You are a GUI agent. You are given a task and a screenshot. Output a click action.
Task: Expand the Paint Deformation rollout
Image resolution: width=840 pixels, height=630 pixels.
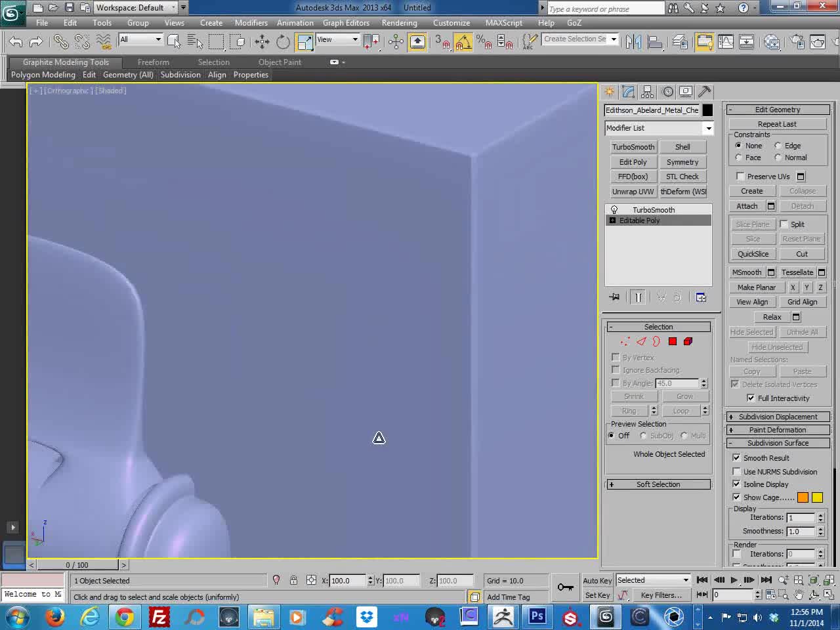pos(778,430)
